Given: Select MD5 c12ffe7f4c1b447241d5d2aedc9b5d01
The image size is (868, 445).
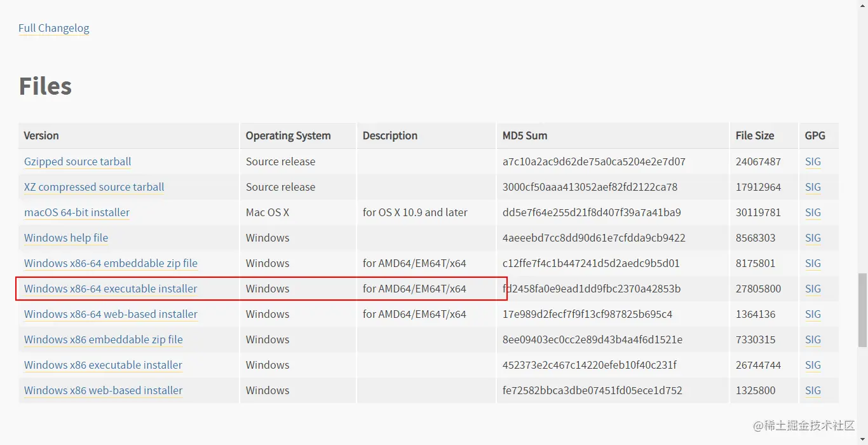Looking at the screenshot, I should (x=591, y=263).
